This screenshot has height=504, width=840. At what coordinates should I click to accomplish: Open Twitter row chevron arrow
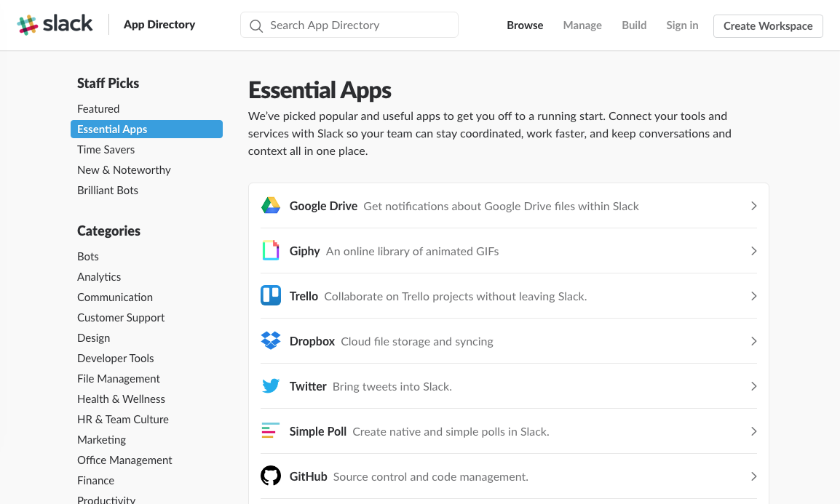click(753, 386)
